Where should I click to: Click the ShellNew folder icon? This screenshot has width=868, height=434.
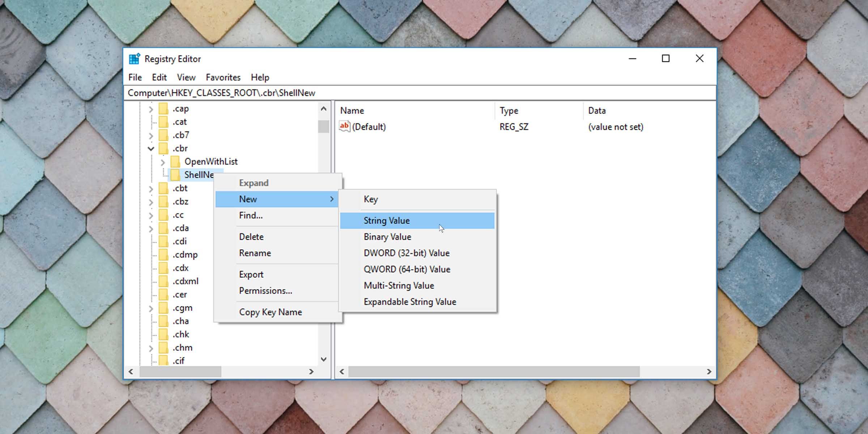click(175, 175)
